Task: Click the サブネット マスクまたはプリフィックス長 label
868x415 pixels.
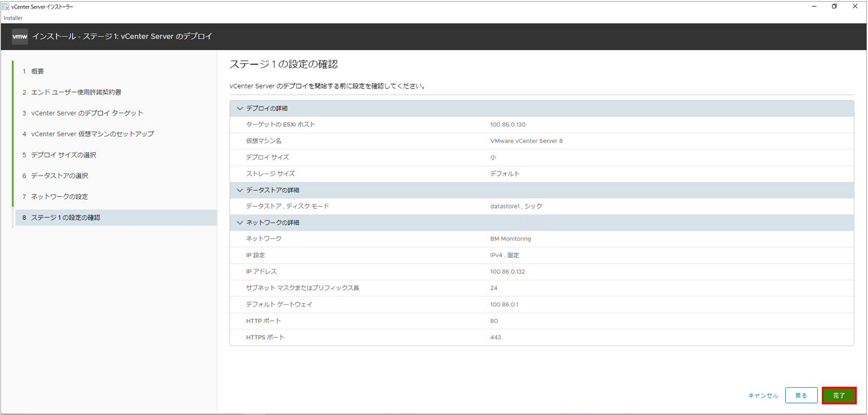Action: [x=302, y=288]
